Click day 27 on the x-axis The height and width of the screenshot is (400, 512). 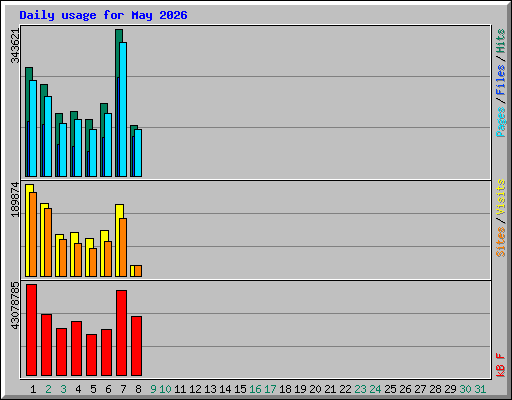[420, 389]
